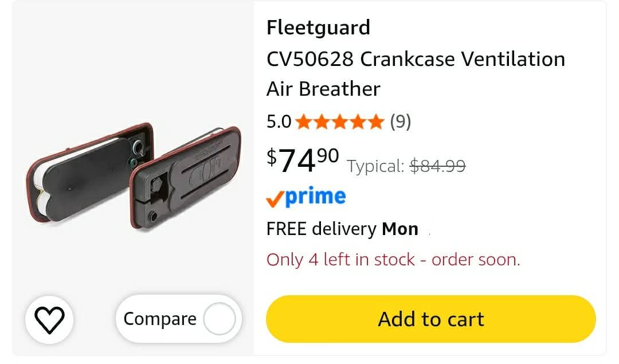This screenshot has width=619, height=364.
Task: Click FREE delivery Mon text
Action: pyautogui.click(x=342, y=229)
